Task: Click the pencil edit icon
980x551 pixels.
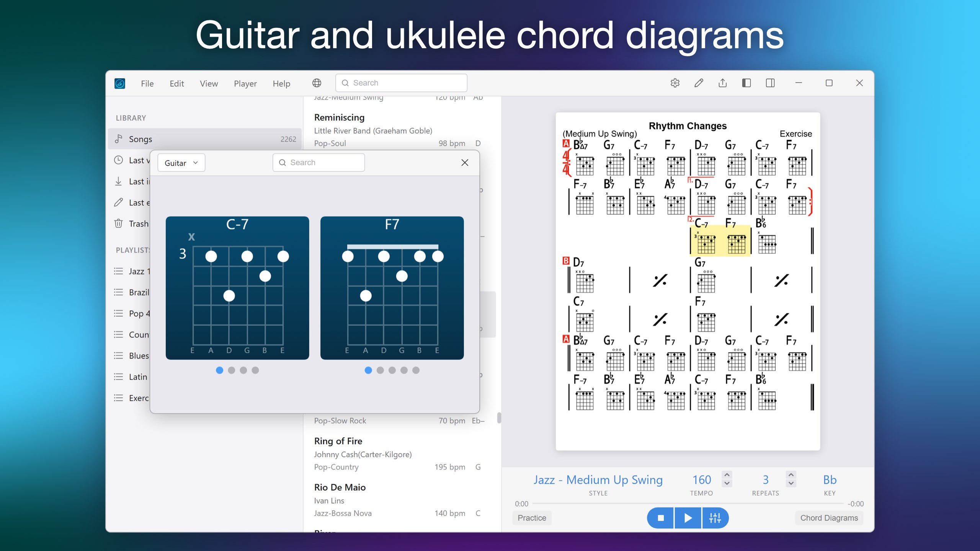Action: point(699,83)
